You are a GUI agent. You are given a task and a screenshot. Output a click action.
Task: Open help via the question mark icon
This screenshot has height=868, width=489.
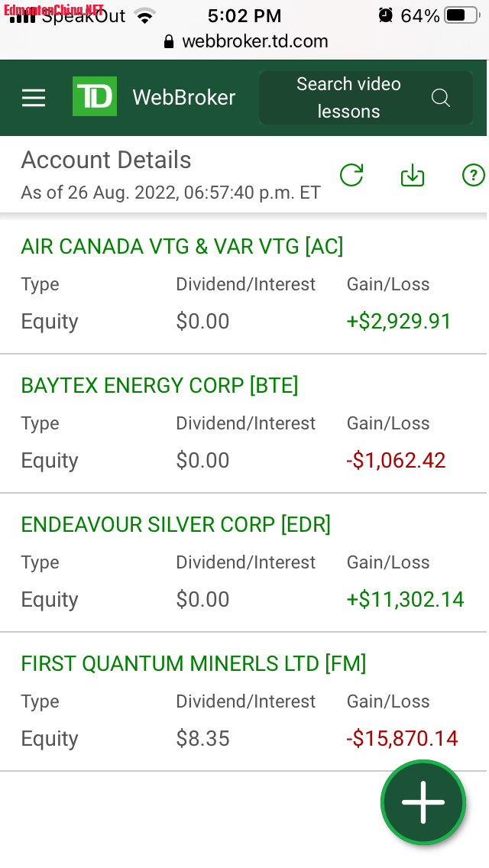coord(474,176)
